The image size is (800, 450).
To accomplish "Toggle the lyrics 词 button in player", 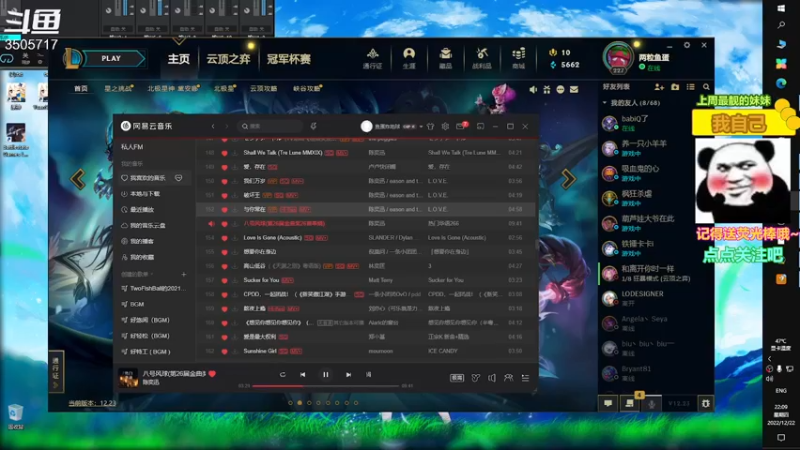I will point(368,374).
